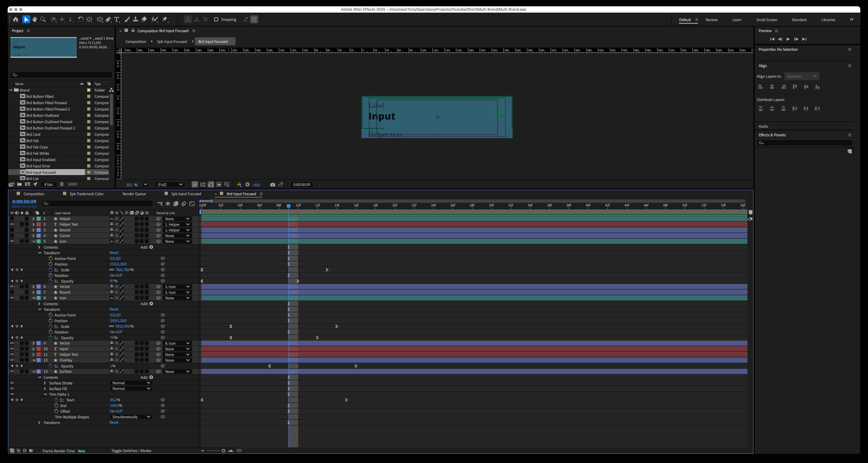Select the Type tool

117,19
